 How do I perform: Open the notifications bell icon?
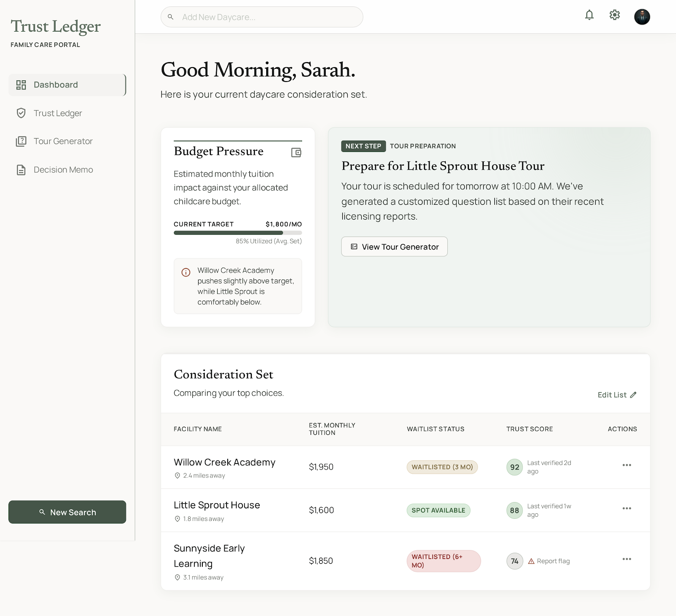(589, 15)
